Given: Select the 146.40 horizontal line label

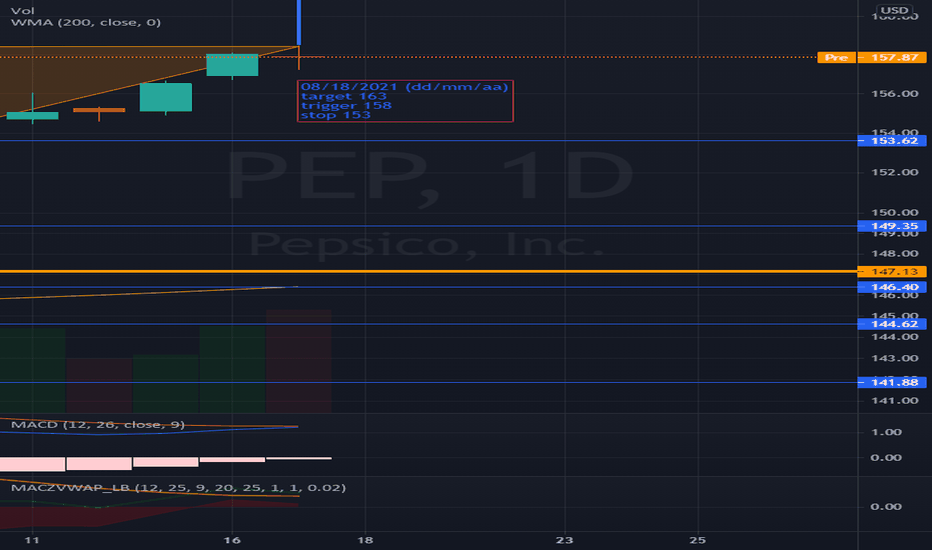Looking at the screenshot, I should coord(892,287).
